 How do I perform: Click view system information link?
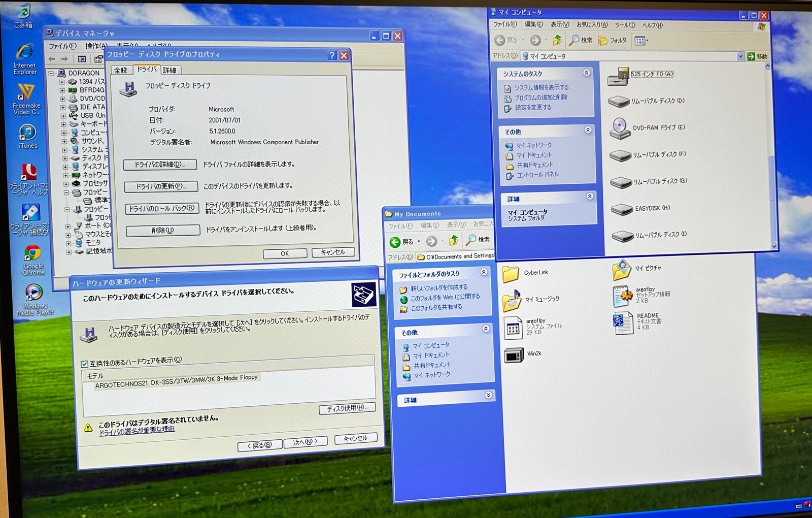[x=541, y=88]
